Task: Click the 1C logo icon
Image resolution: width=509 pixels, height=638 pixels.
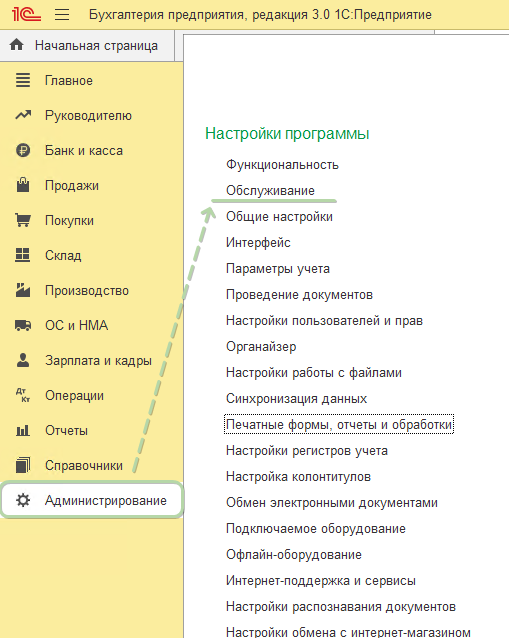Action: (x=26, y=15)
